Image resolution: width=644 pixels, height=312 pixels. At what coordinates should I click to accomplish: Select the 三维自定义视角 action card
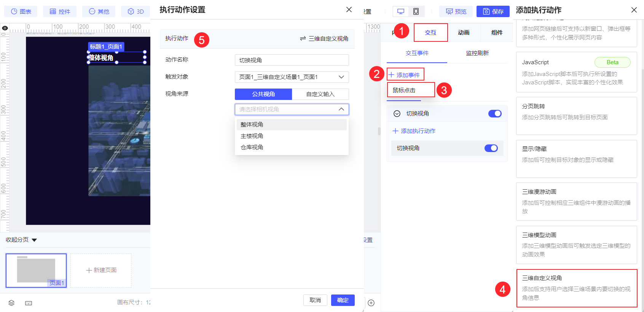point(576,288)
